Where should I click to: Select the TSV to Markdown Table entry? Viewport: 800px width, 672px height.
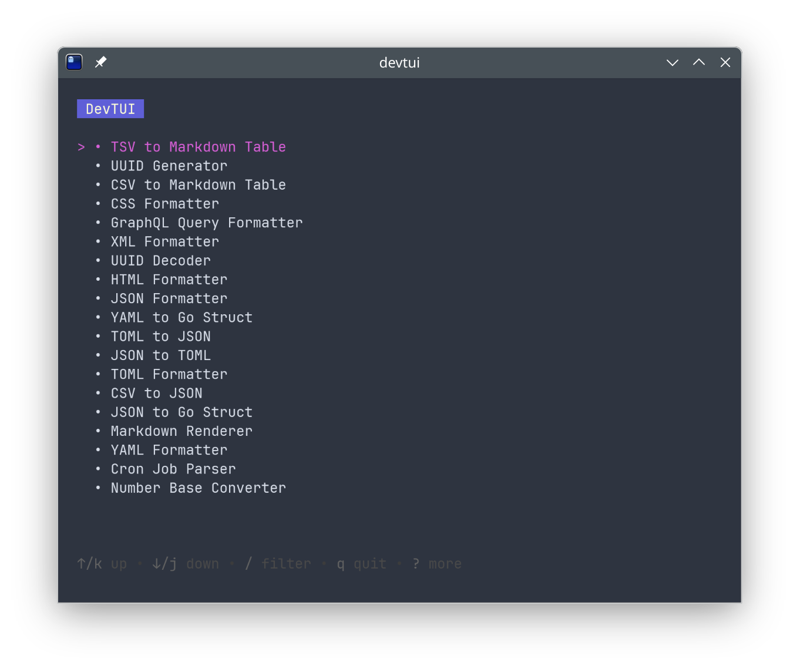(x=198, y=147)
